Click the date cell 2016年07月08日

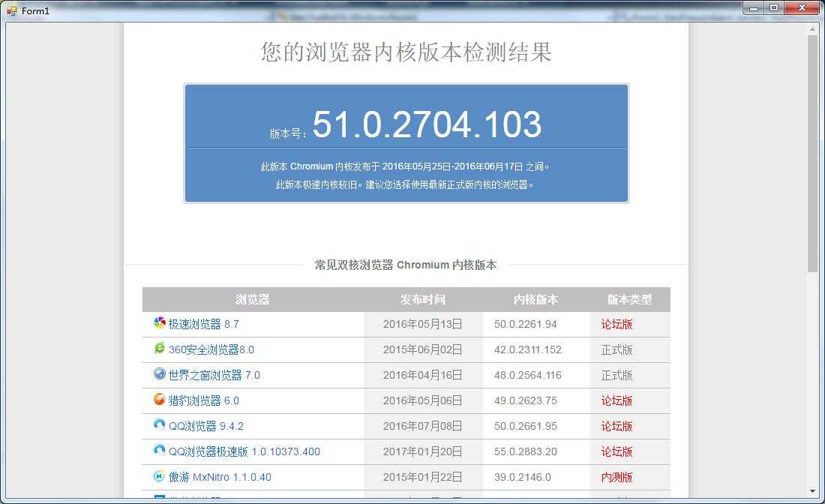point(423,426)
